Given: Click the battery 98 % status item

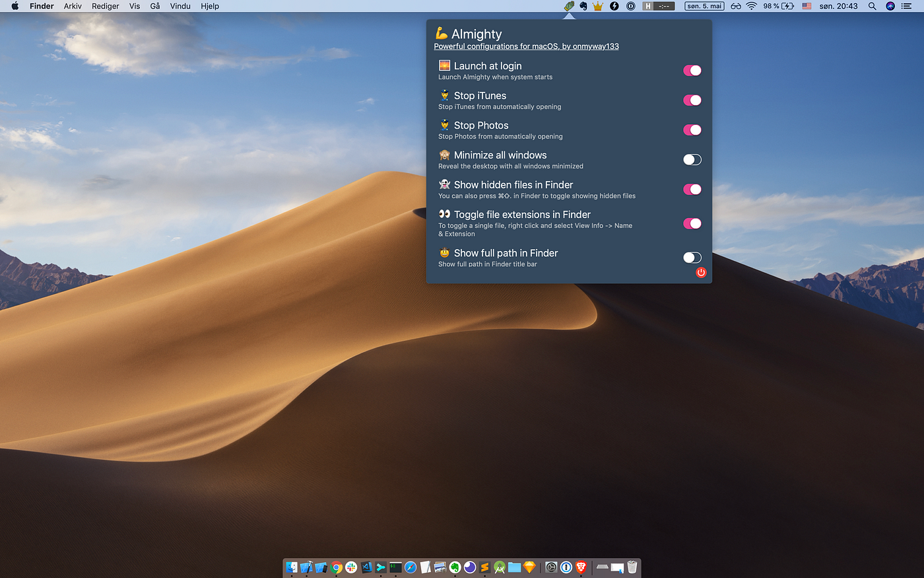Looking at the screenshot, I should pyautogui.click(x=778, y=6).
